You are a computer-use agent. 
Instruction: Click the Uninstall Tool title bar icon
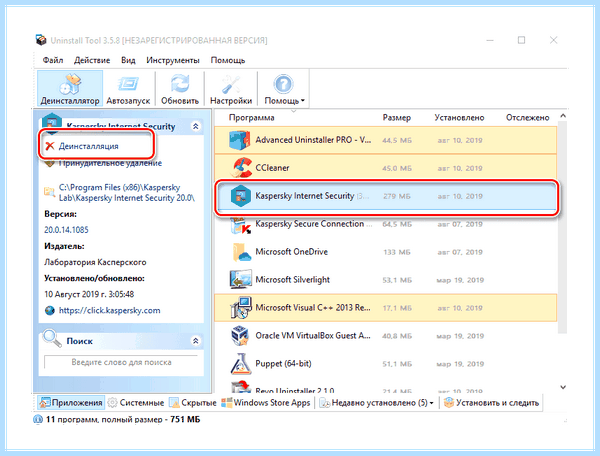[x=41, y=40]
